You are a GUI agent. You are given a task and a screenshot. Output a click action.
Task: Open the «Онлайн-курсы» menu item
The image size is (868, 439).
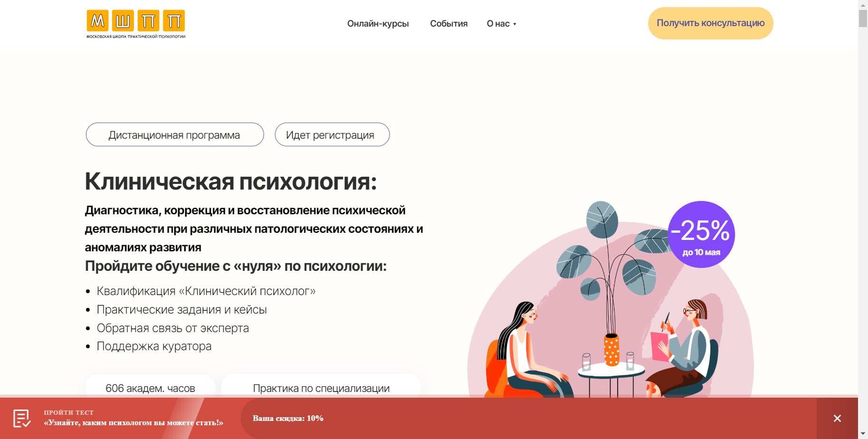(x=378, y=23)
